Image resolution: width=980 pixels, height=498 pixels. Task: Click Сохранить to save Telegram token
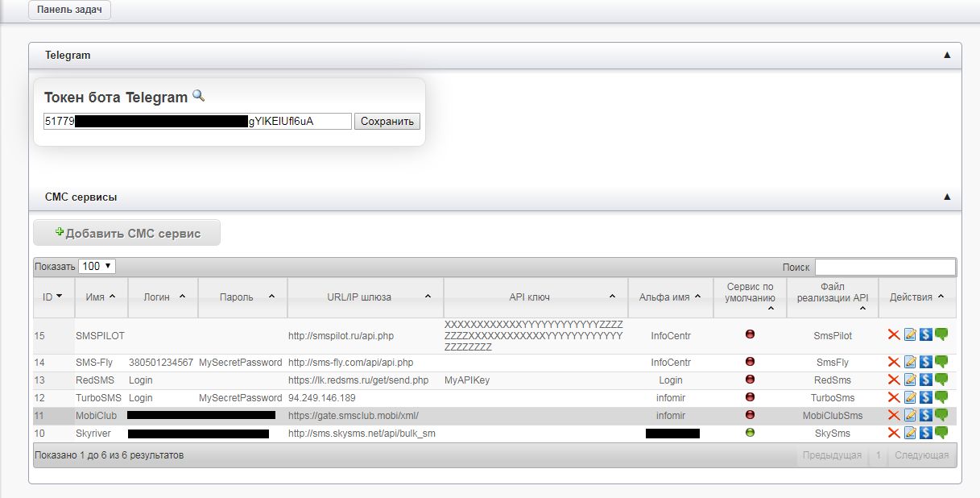pyautogui.click(x=387, y=122)
